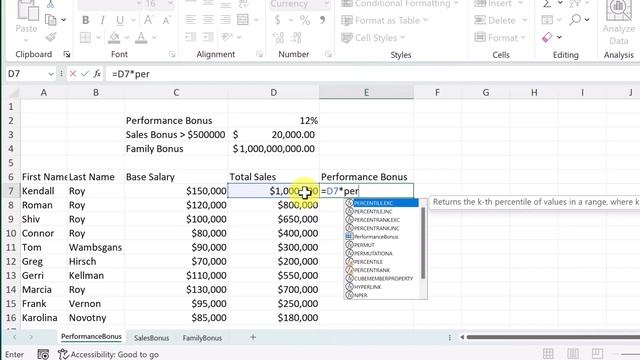Click Decrease Decimal icon
Image resolution: width=640 pixels, height=360 pixels.
tap(297, 38)
